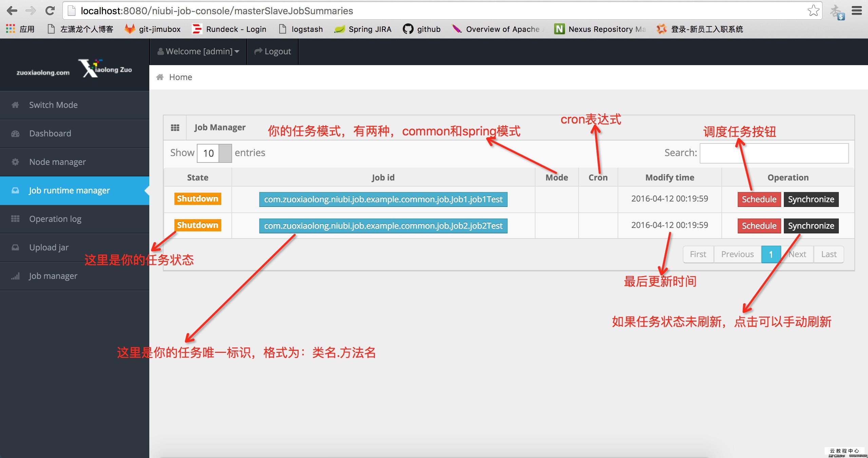Toggle the Shutdown state badge of Job2
Screen dimensions: 868x458
point(197,225)
